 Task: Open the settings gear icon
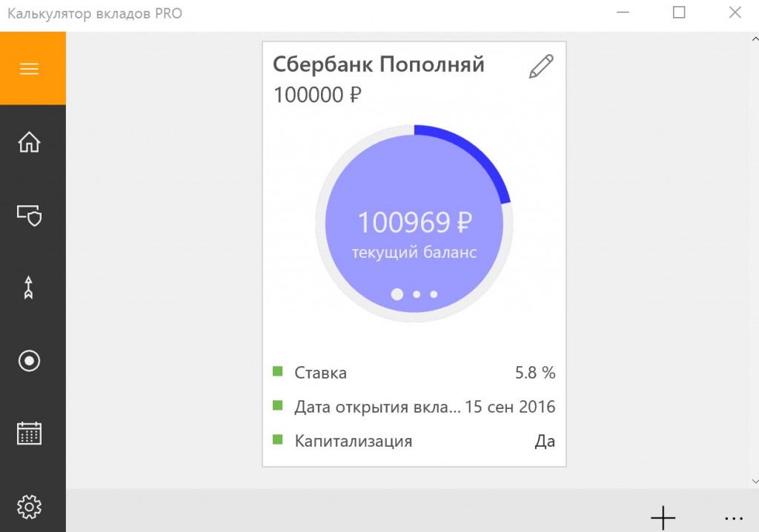[30, 507]
